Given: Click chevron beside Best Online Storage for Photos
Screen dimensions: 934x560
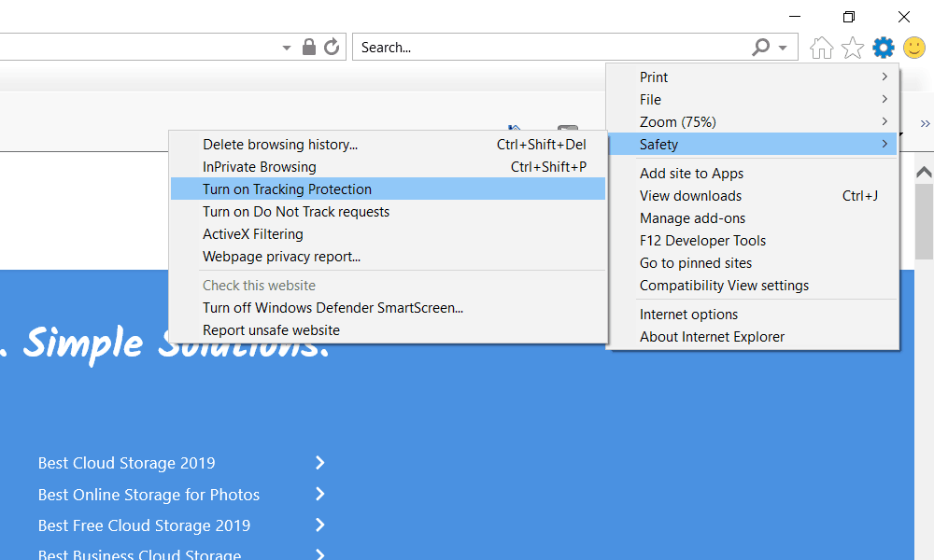Looking at the screenshot, I should (x=319, y=494).
